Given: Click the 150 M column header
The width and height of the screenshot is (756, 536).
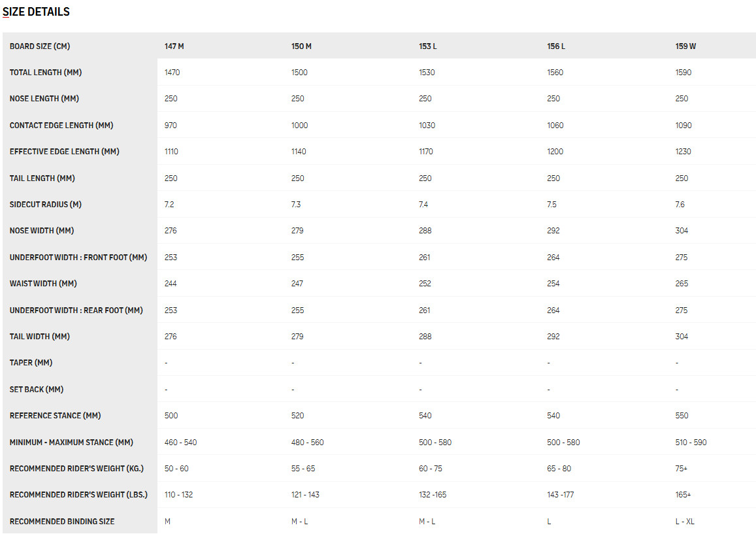Looking at the screenshot, I should coord(301,46).
